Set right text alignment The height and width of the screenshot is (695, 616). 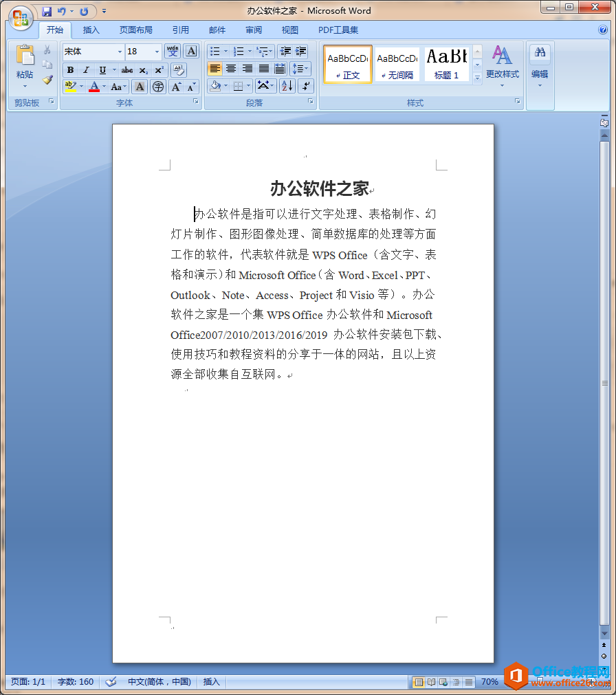247,69
